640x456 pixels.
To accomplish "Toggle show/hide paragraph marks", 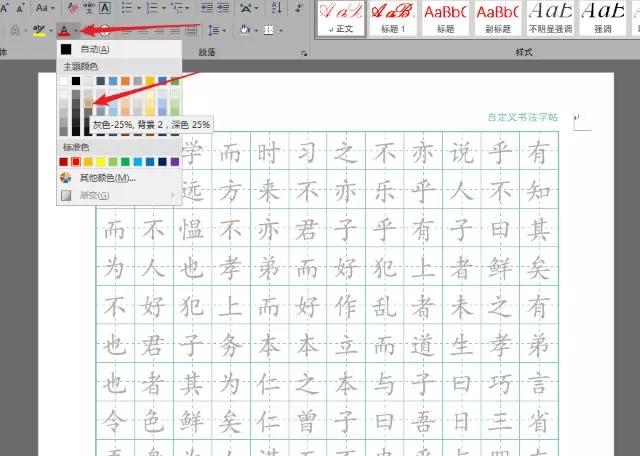I will click(299, 7).
